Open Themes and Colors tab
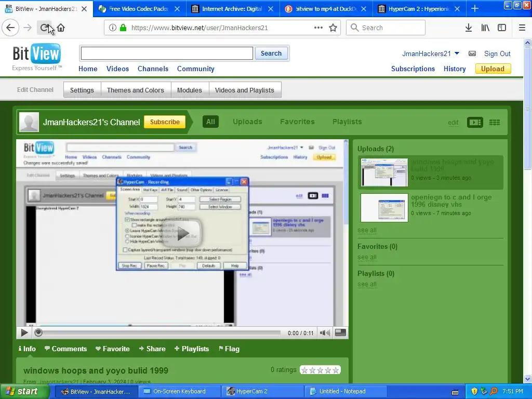 (136, 90)
